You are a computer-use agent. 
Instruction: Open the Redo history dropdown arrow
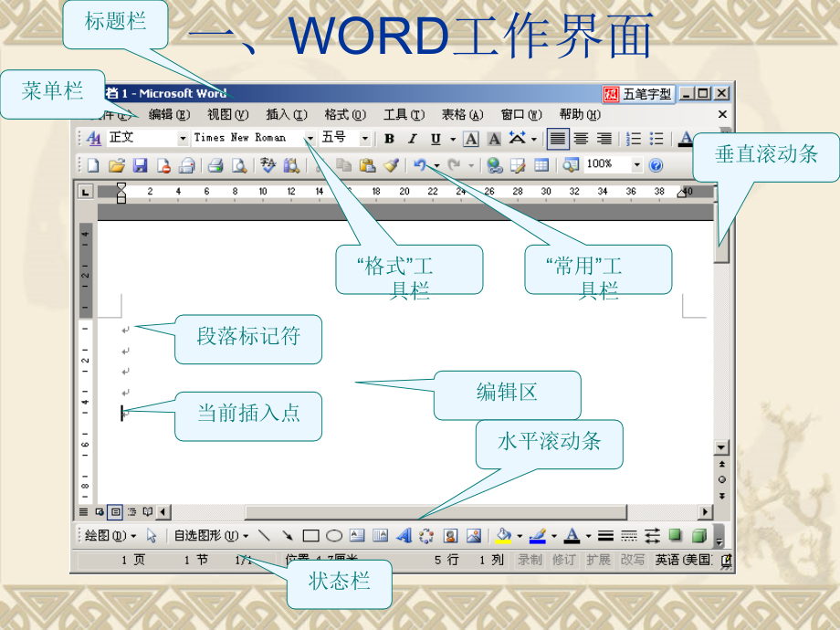coord(471,165)
